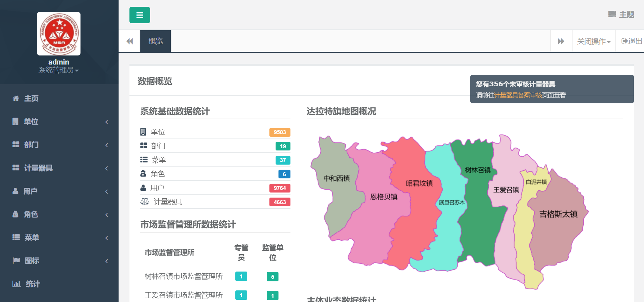Viewport: 644px width, 302px height.
Task: Click the building icon next to 单位 in sidebar
Action: pyautogui.click(x=15, y=121)
